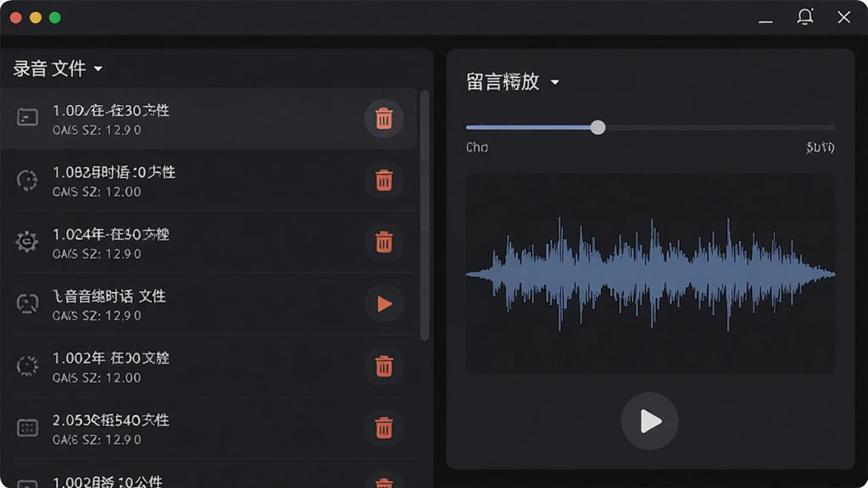Screen dimensions: 868x488
Task: Click the audio waveform display
Action: point(650,274)
